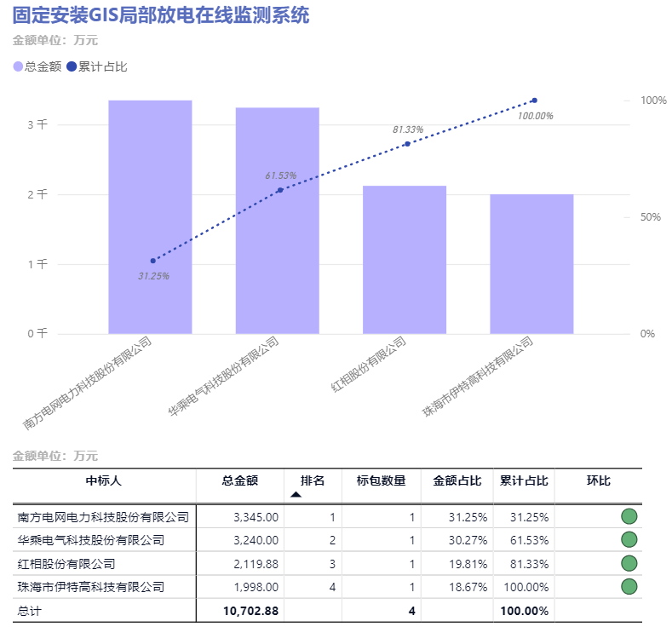The width and height of the screenshot is (672, 627).
Task: Click the 累计占比 legend label
Action: [x=103, y=66]
